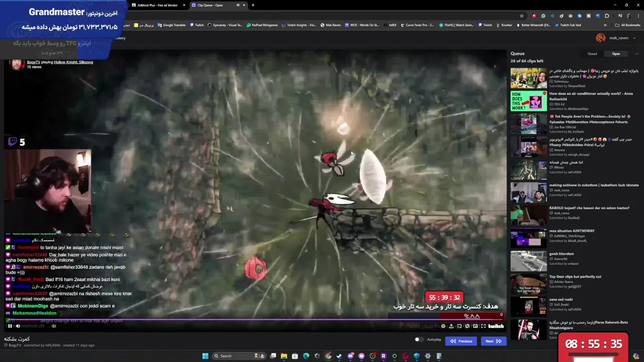Open a new browser tab
This screenshot has height=362, width=644.
(x=253, y=5)
